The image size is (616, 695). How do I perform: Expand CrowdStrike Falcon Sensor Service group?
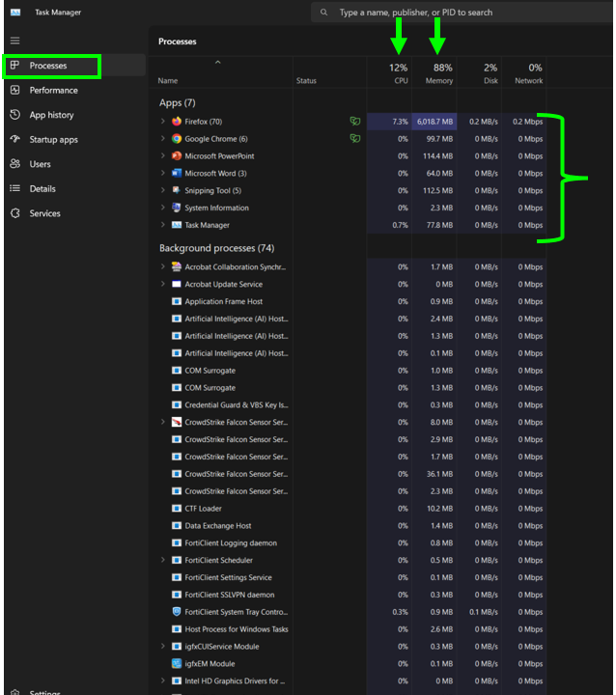[162, 423]
